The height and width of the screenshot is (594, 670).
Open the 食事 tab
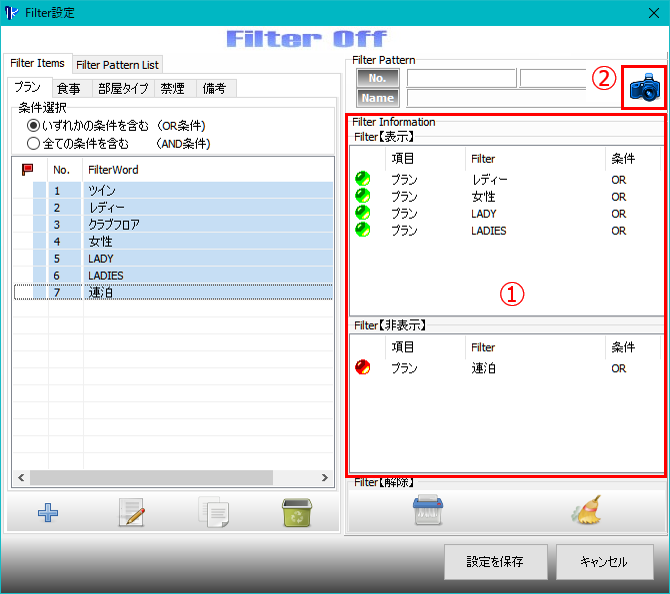pos(69,88)
